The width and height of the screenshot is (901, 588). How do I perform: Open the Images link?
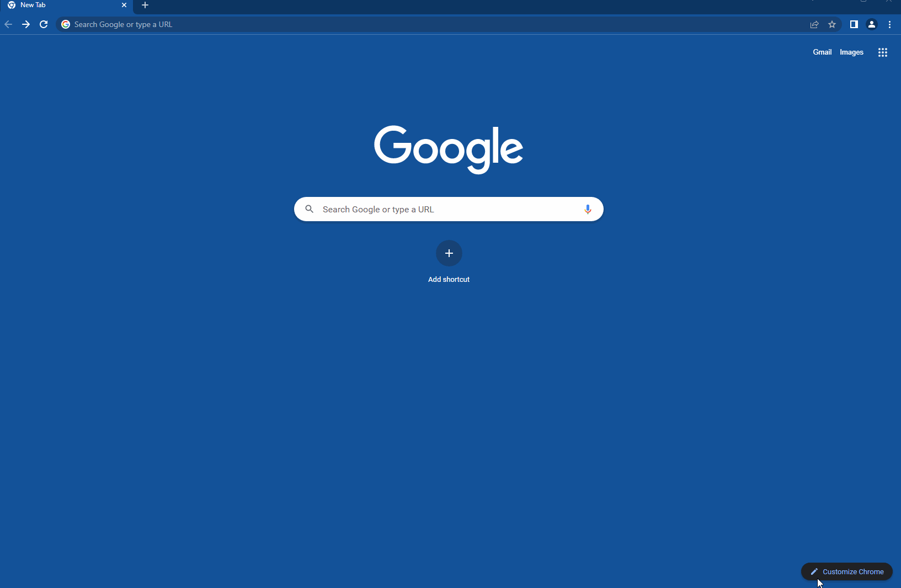851,52
